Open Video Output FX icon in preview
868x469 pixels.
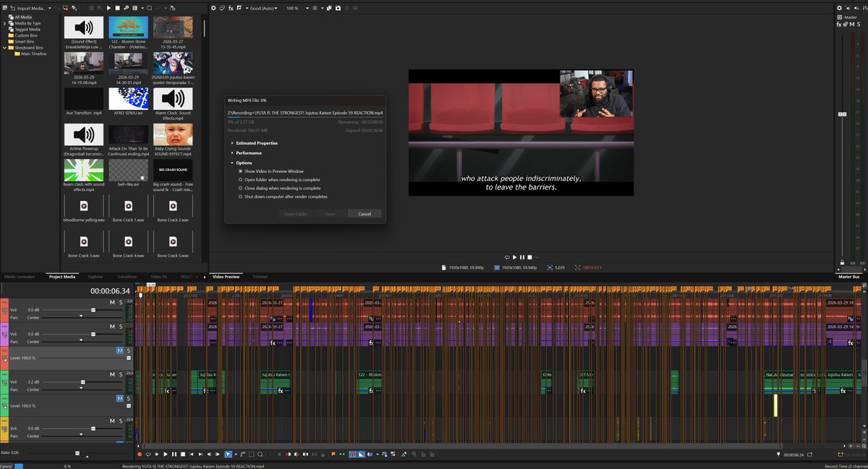(231, 8)
